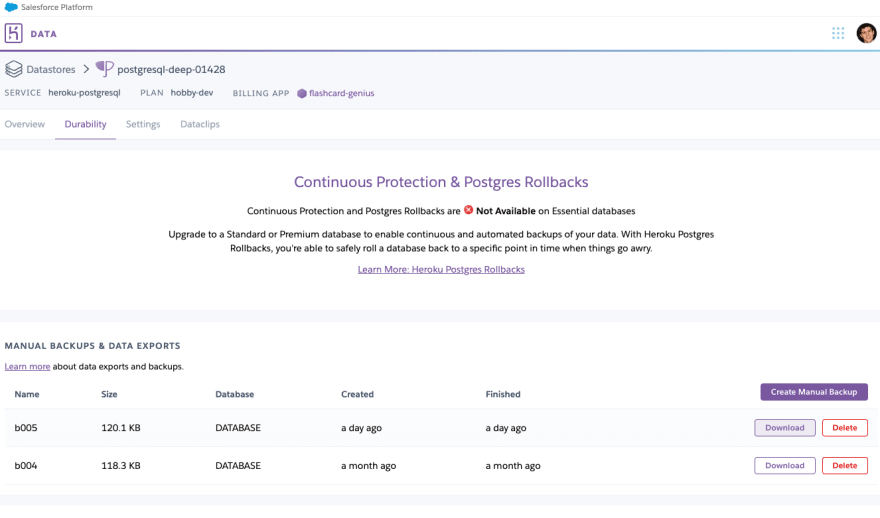This screenshot has height=518, width=880.
Task: Delete the b005 backup
Action: 845,428
